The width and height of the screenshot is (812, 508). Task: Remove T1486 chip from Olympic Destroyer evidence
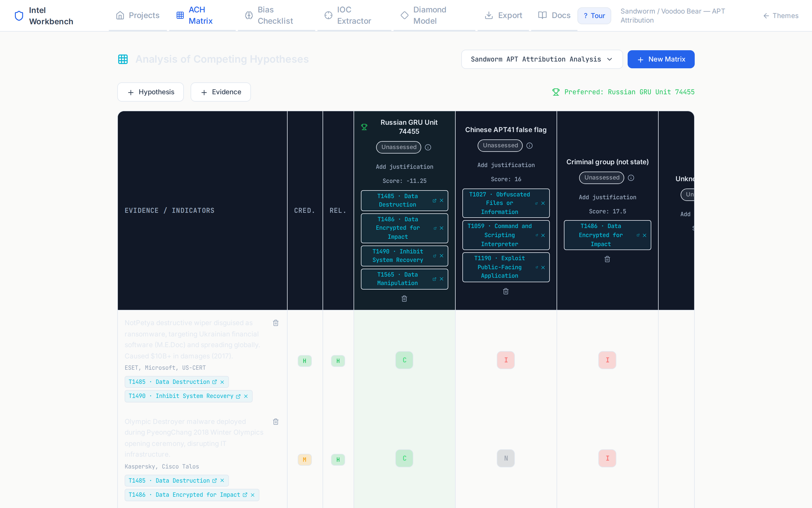[253, 495]
